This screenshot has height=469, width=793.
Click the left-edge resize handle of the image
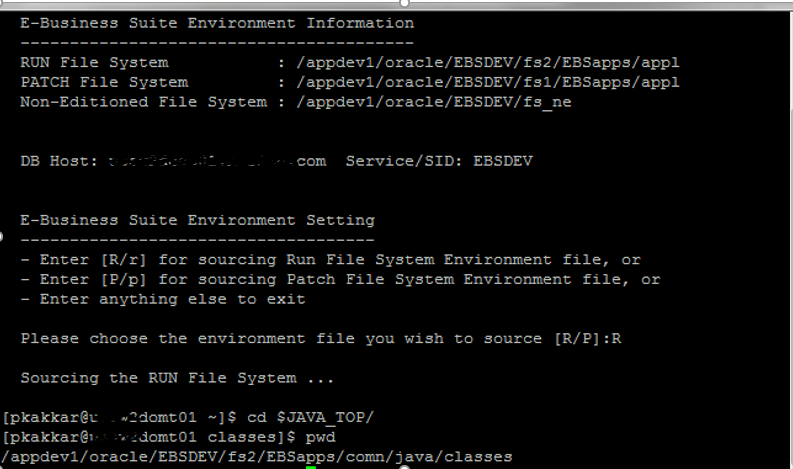click(3, 237)
